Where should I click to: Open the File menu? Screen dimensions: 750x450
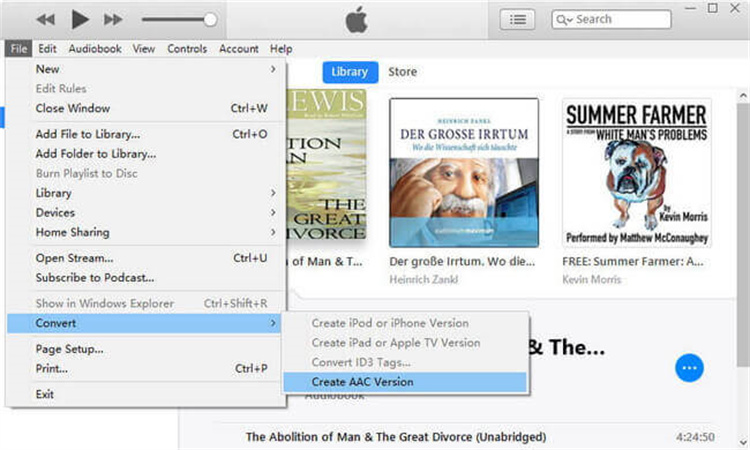(19, 49)
